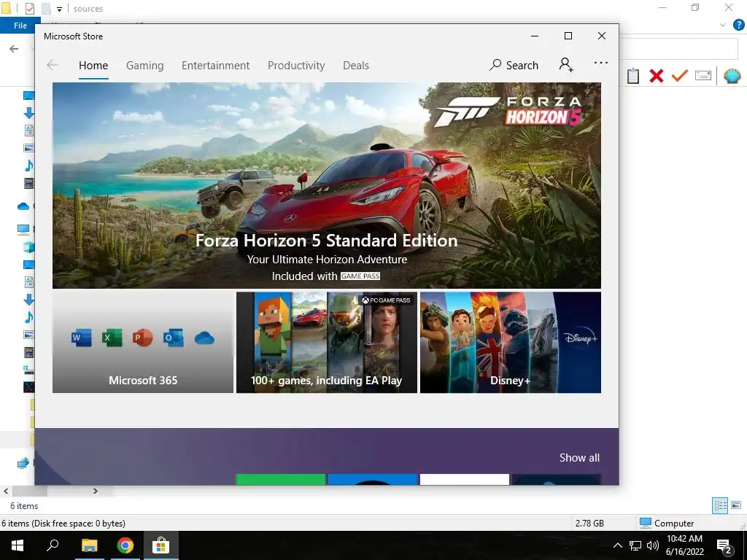
Task: Switch to Details view in File Explorer
Action: (720, 505)
